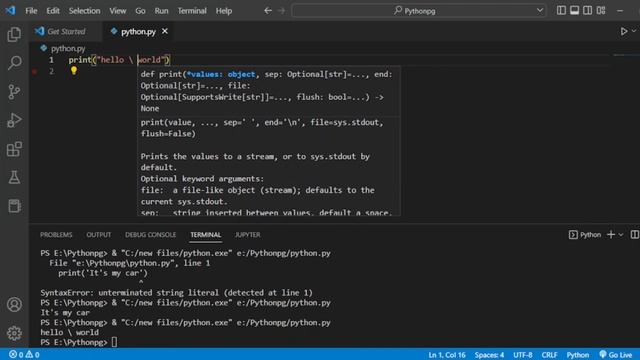640x360 pixels.
Task: Click the editor minimap
Action: click(624, 55)
